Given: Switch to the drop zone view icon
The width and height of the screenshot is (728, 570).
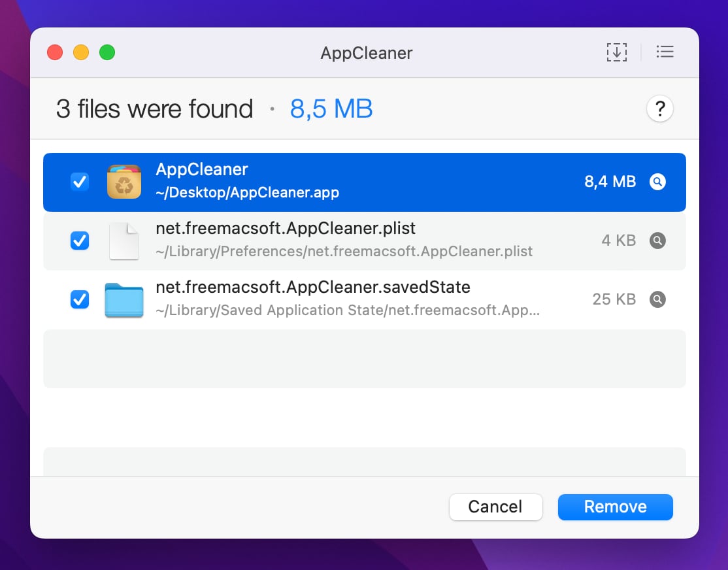Looking at the screenshot, I should [616, 52].
